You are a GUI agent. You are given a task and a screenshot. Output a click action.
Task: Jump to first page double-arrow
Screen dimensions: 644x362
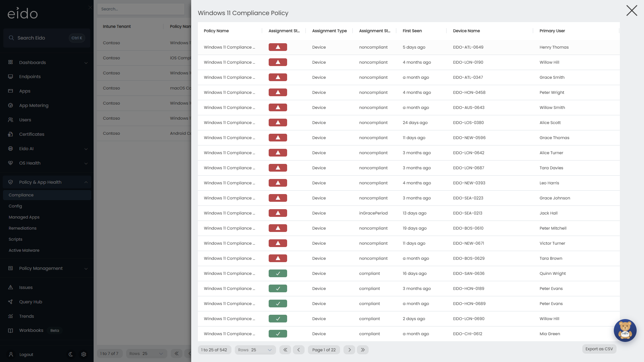click(285, 350)
